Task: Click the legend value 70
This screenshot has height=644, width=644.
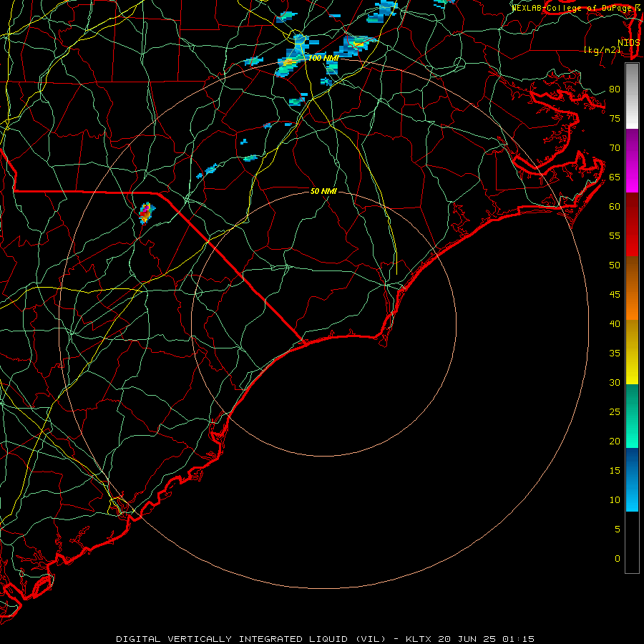Action: [x=615, y=148]
